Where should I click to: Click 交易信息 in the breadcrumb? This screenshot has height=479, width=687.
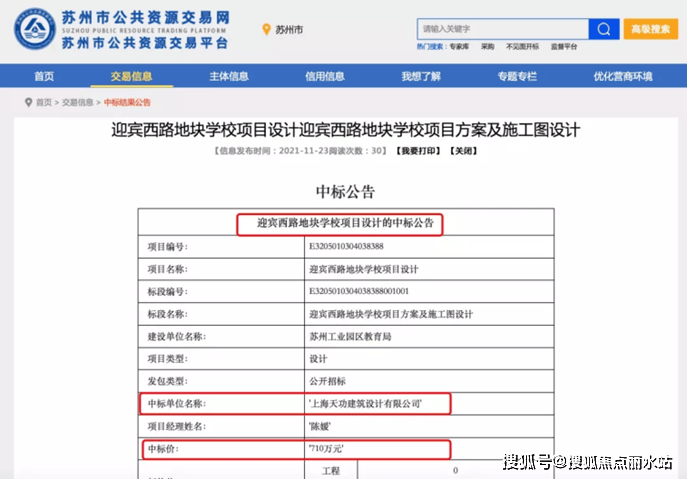pos(78,102)
